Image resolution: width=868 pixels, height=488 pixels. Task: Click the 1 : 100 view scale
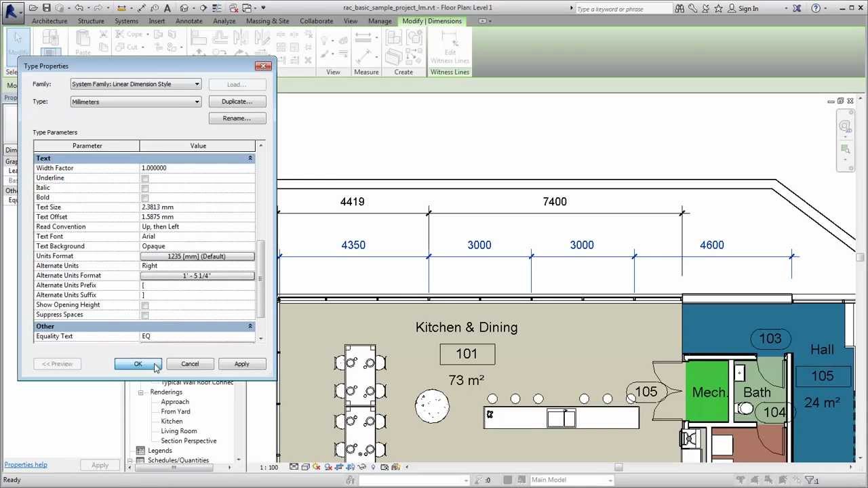[269, 467]
